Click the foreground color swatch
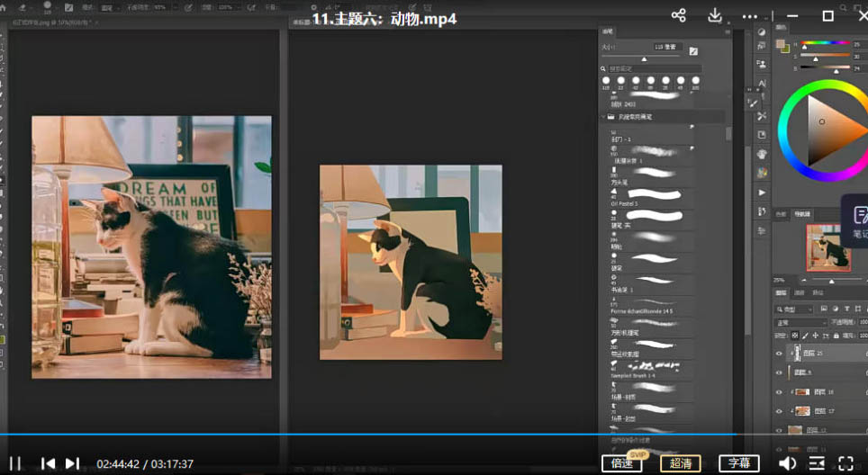The image size is (868, 475). pyautogui.click(x=781, y=44)
